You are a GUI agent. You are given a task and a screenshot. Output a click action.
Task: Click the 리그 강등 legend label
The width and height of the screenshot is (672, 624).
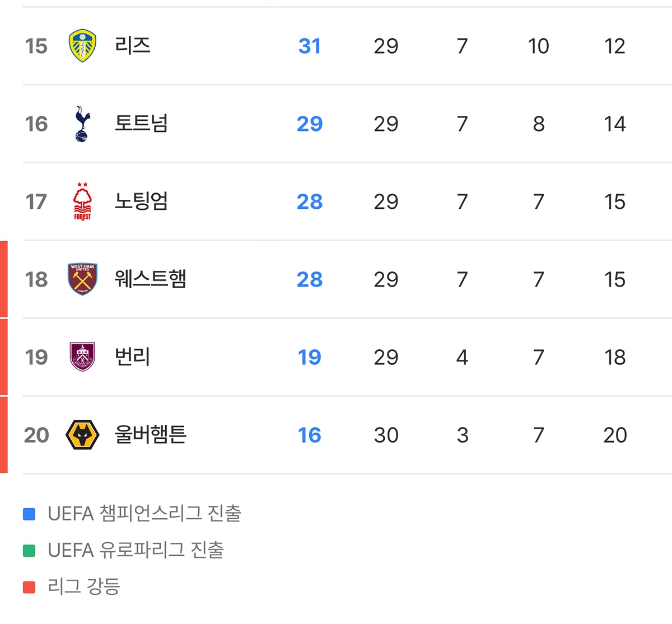[x=84, y=587]
